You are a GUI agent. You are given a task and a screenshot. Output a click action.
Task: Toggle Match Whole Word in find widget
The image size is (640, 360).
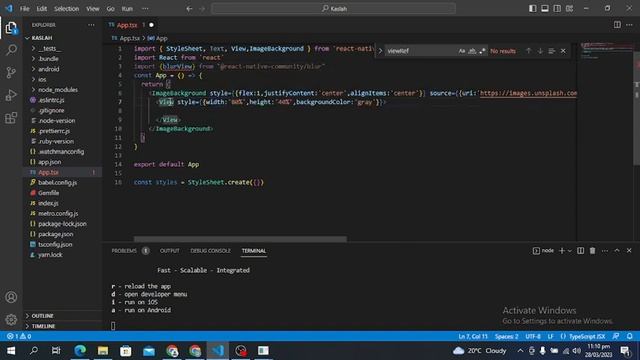472,51
